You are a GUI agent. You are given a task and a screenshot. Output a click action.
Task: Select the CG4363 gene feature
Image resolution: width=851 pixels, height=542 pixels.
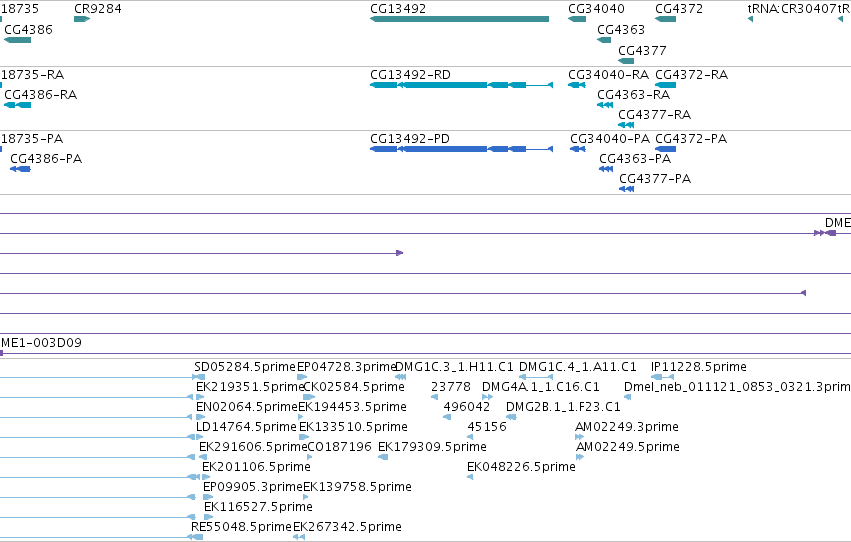pos(604,40)
